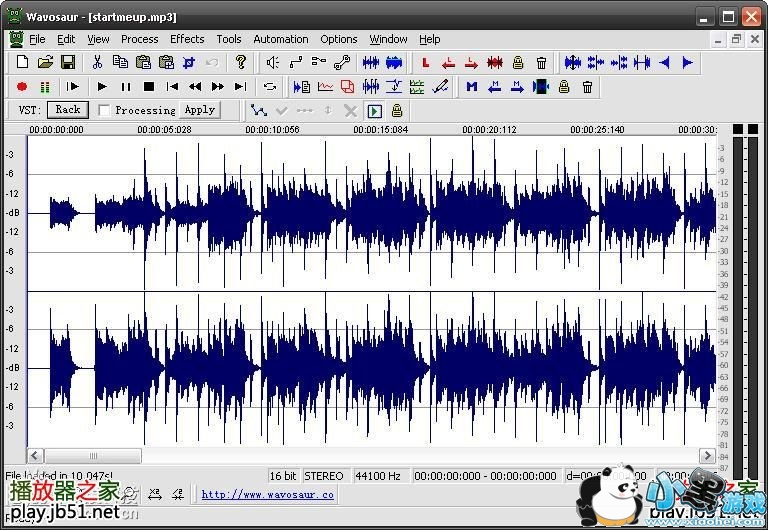This screenshot has width=768, height=530.
Task: Open the www.wavosaur.com link
Action: 267,494
